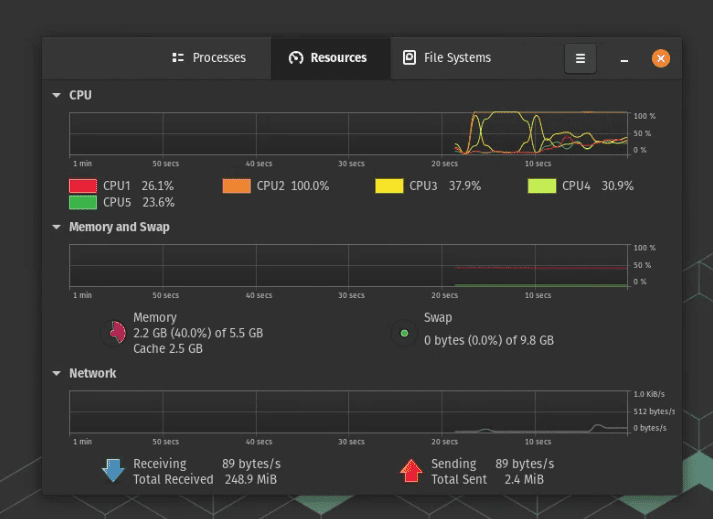Click the '2.2 GB (40.0%) of 5.5 GB' text
The height and width of the screenshot is (519, 713).
pyautogui.click(x=198, y=333)
